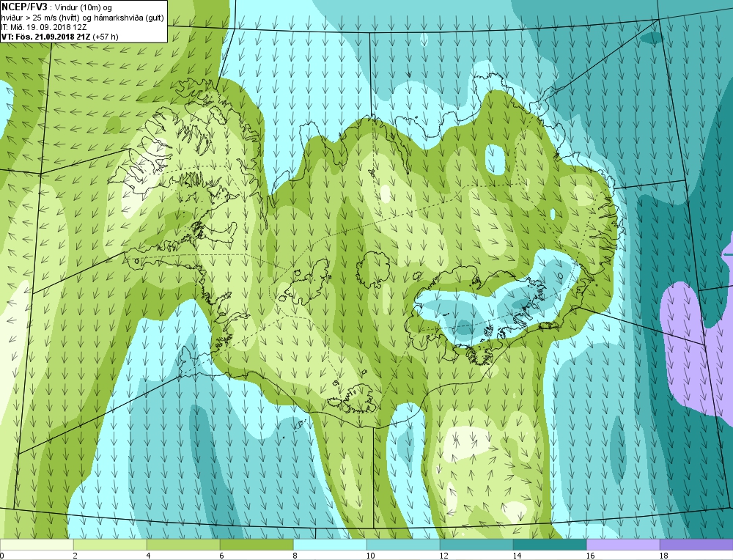Click the legend scale number 12
Viewport: 733px width, 560px height.
(443, 556)
